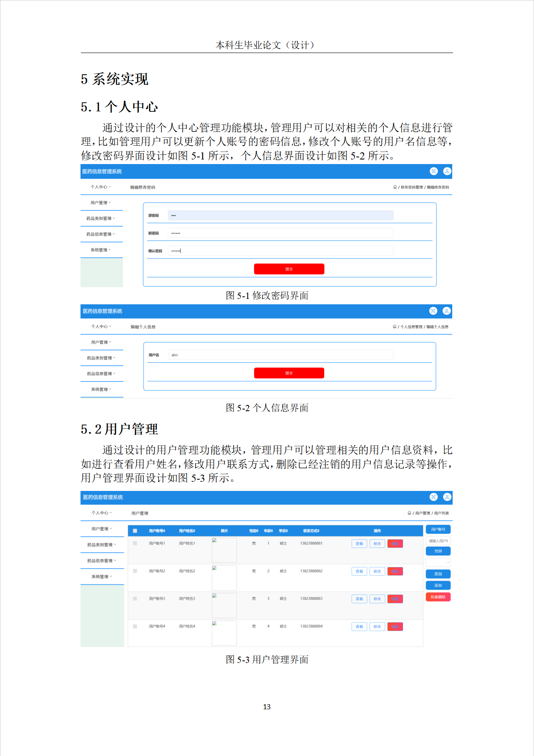Sort table by 性别 column header

(254, 531)
